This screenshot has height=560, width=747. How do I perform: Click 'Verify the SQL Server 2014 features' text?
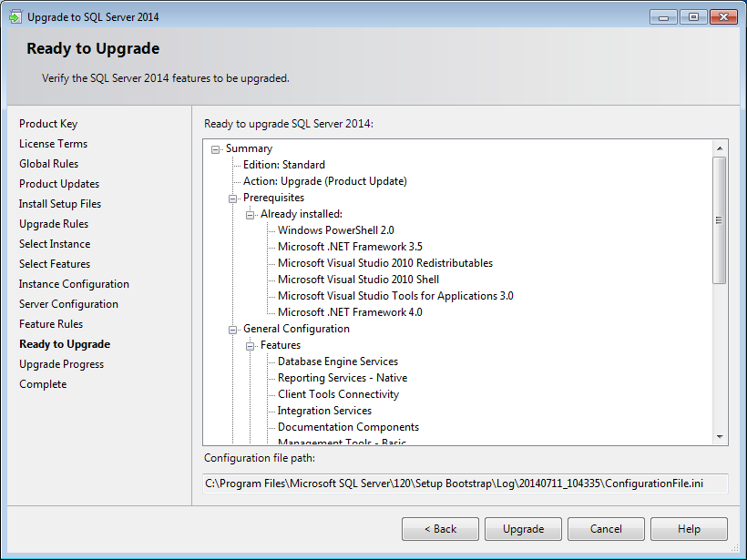pyautogui.click(x=165, y=78)
